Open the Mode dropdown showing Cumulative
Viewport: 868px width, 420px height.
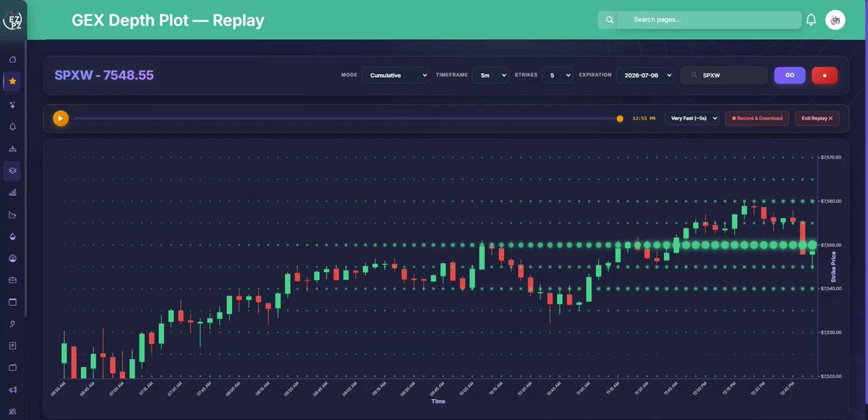(396, 75)
